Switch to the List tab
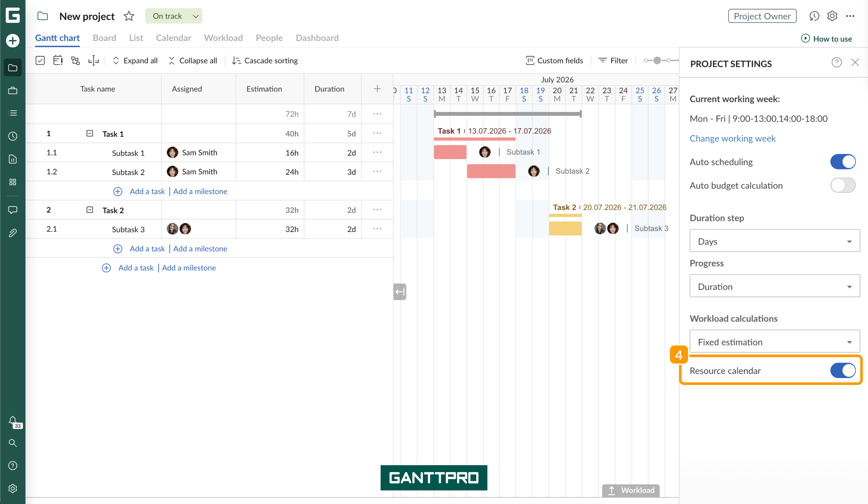 click(x=136, y=38)
